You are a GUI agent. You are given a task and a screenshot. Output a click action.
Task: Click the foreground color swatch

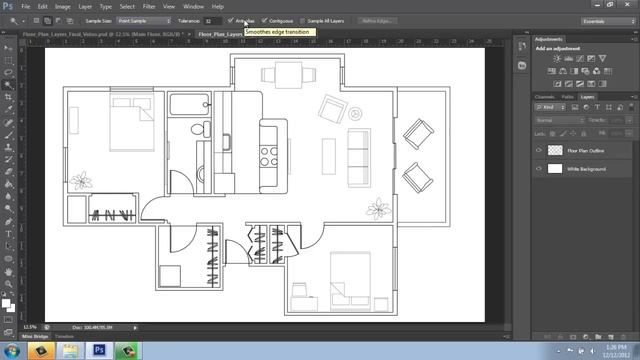6,303
